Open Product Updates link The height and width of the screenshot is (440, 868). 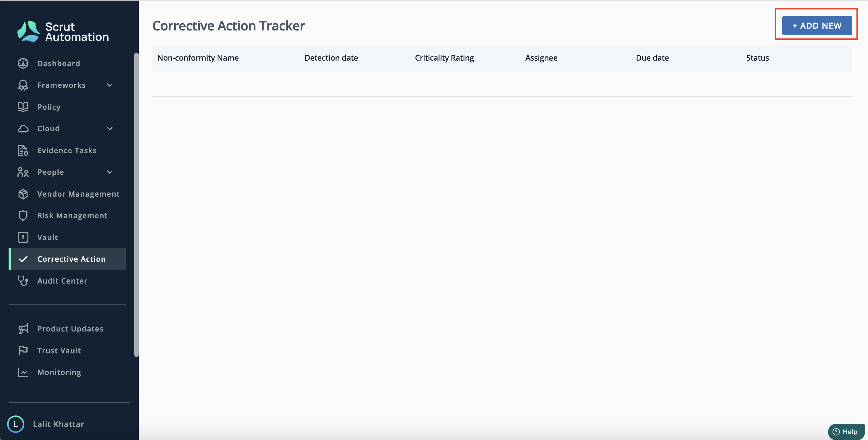[70, 329]
